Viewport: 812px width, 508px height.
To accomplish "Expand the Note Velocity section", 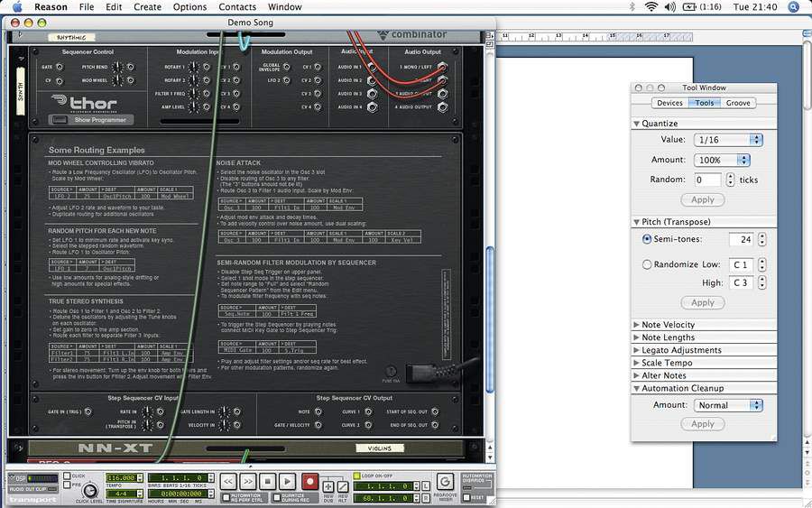I will point(636,325).
